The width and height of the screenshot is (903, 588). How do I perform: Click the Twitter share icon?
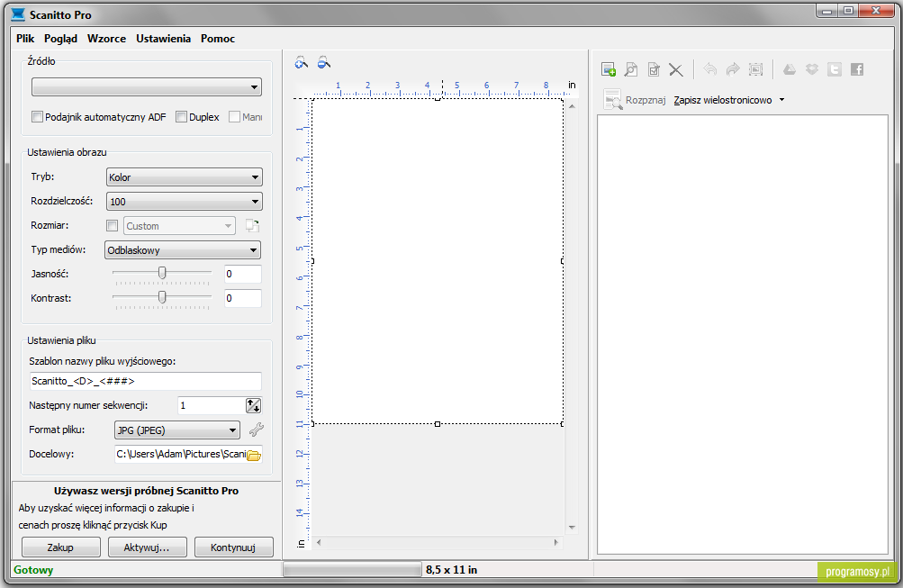[x=835, y=69]
